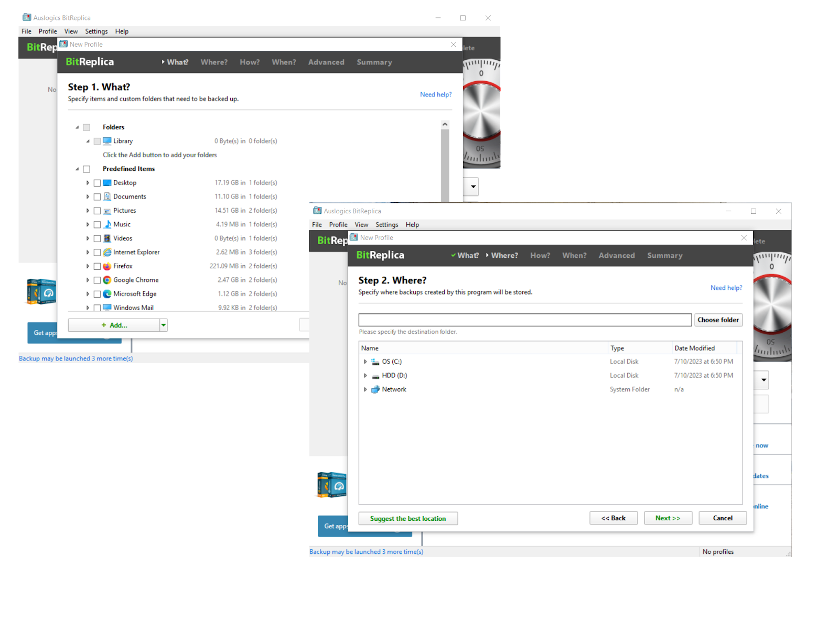Click the Library monitor icon
839x644 pixels.
[107, 141]
